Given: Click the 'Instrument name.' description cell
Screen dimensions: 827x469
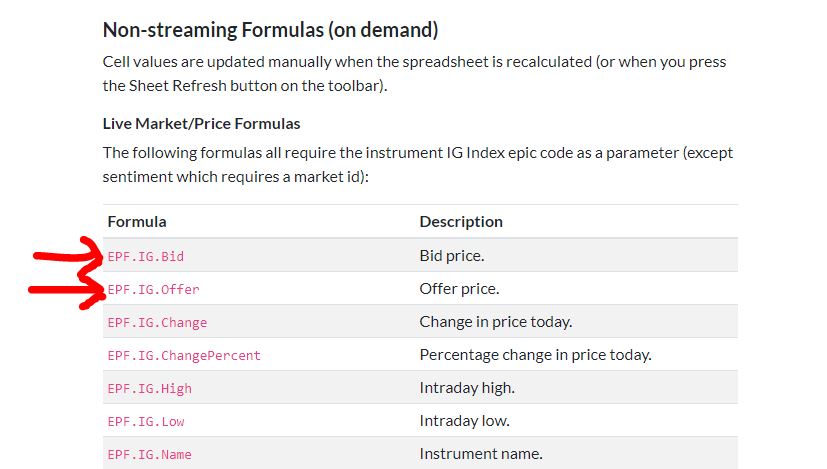Looking at the screenshot, I should point(481,453).
